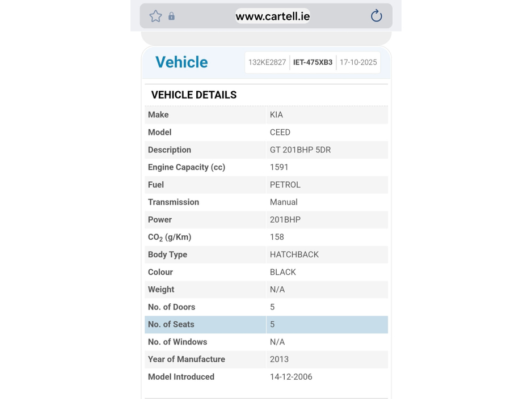532x399 pixels.
Task: Click the highlighted No. of Seats row
Action: [x=266, y=325]
